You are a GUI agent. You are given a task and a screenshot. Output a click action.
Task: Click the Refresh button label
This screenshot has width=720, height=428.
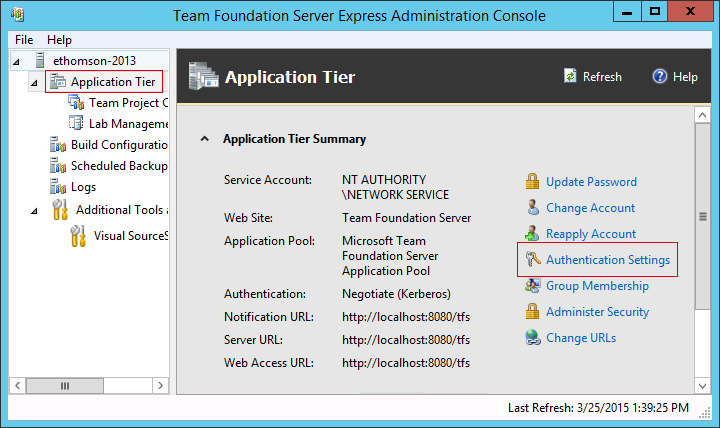pyautogui.click(x=602, y=77)
